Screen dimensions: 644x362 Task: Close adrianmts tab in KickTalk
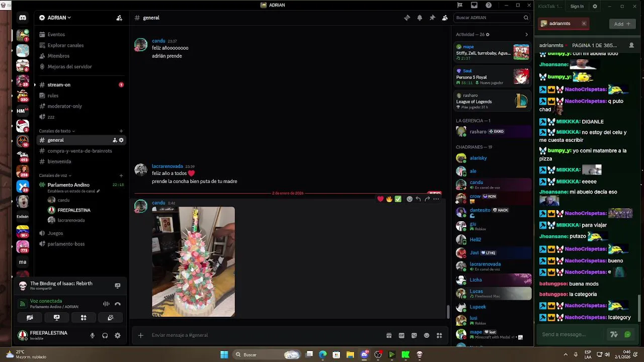pos(584,24)
